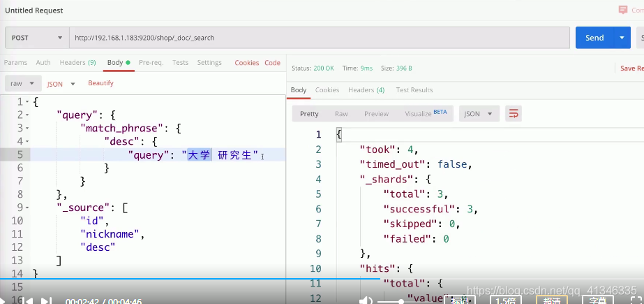Click the "desc" entry on editor line 12
Viewport: 644px width, 304px height.
point(98,247)
